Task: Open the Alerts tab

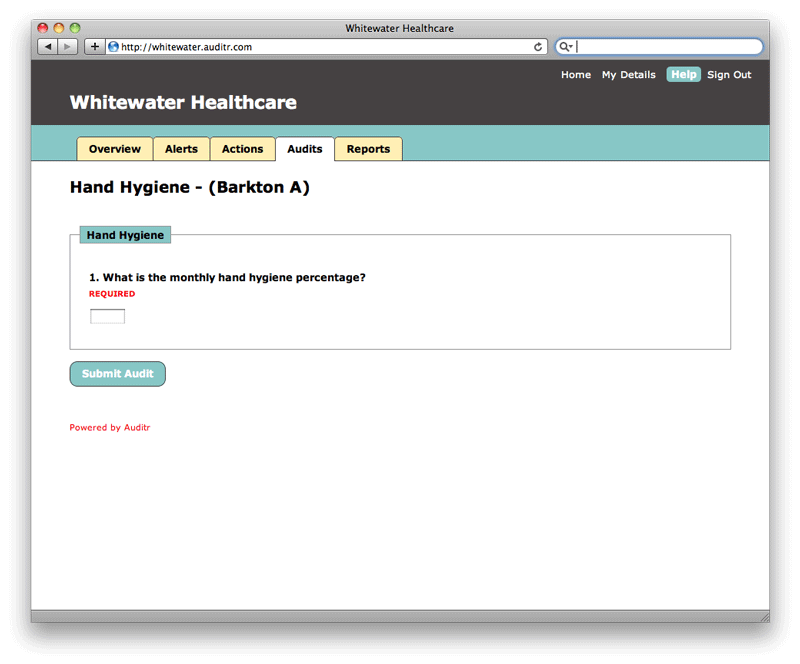Action: (181, 149)
